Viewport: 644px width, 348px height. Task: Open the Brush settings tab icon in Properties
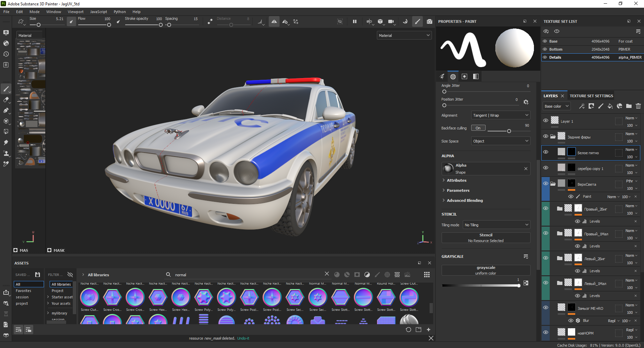tap(442, 76)
